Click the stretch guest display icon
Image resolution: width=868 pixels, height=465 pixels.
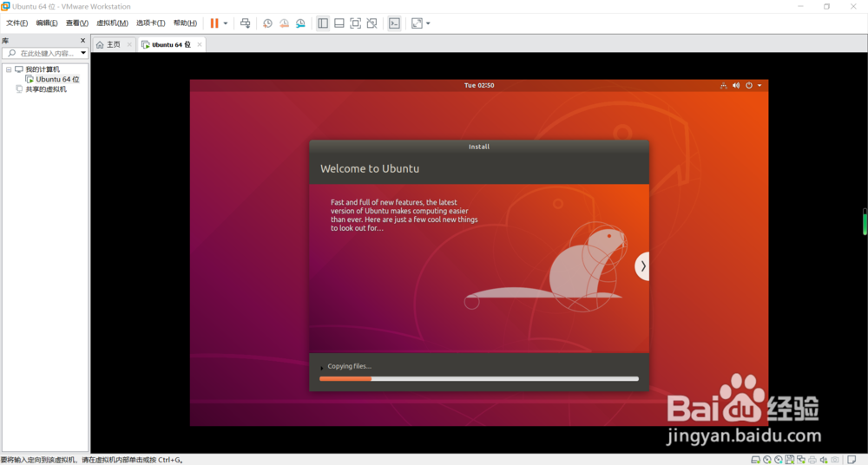[417, 23]
